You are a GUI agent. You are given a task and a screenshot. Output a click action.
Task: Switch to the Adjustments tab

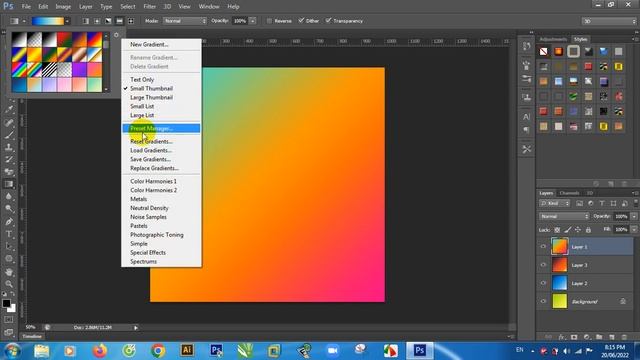[x=553, y=39]
